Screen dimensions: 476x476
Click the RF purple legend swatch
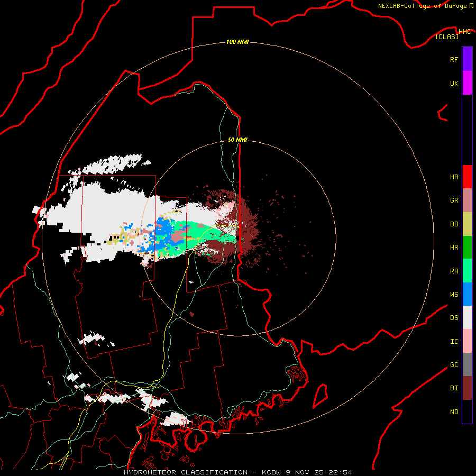point(467,59)
